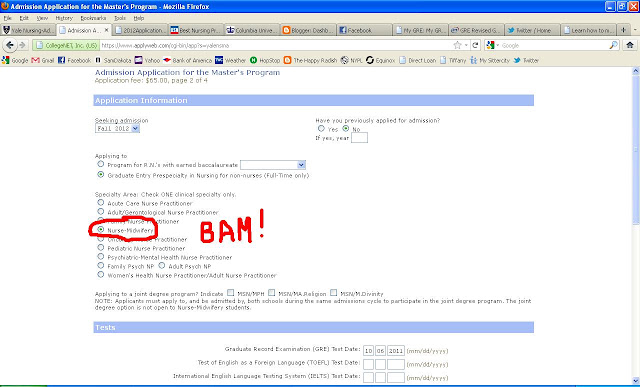This screenshot has height=387, width=640.
Task: Open the Facebook bookmark in bookmarks bar
Action: [x=74, y=60]
